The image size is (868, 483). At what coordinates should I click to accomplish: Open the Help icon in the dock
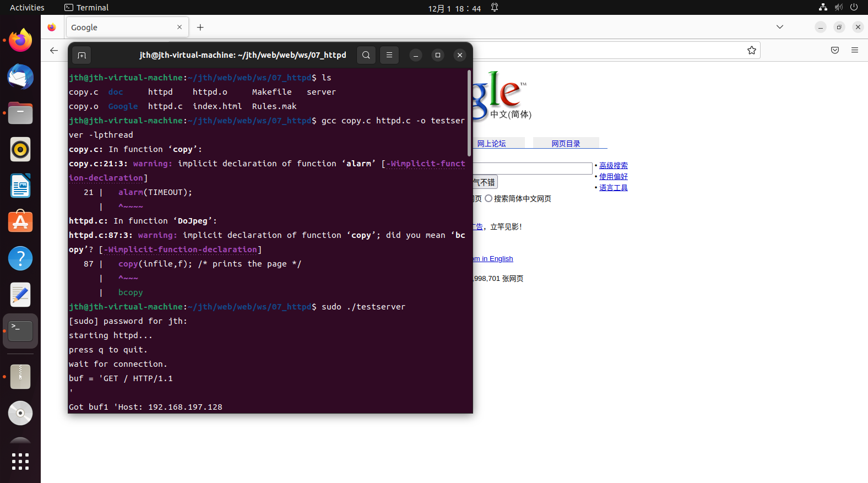tap(20, 258)
